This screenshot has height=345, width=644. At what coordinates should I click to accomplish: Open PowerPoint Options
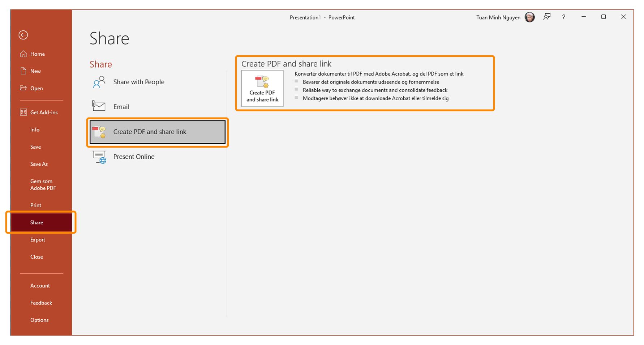(x=39, y=320)
